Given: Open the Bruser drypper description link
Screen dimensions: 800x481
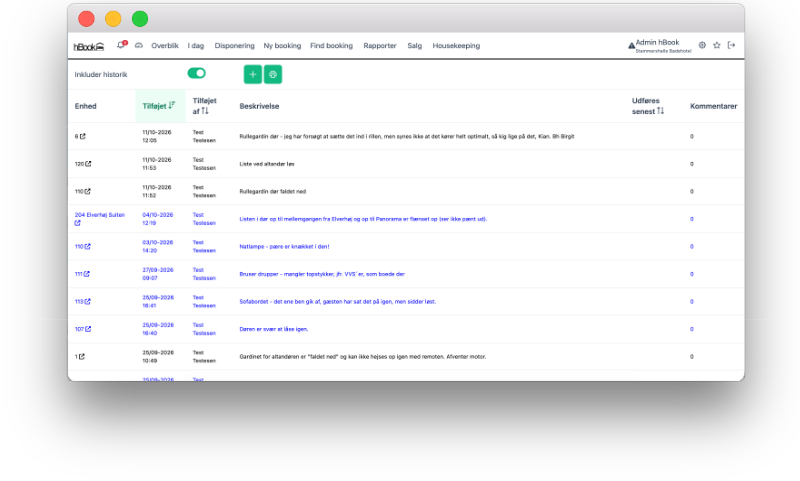Looking at the screenshot, I should click(322, 274).
